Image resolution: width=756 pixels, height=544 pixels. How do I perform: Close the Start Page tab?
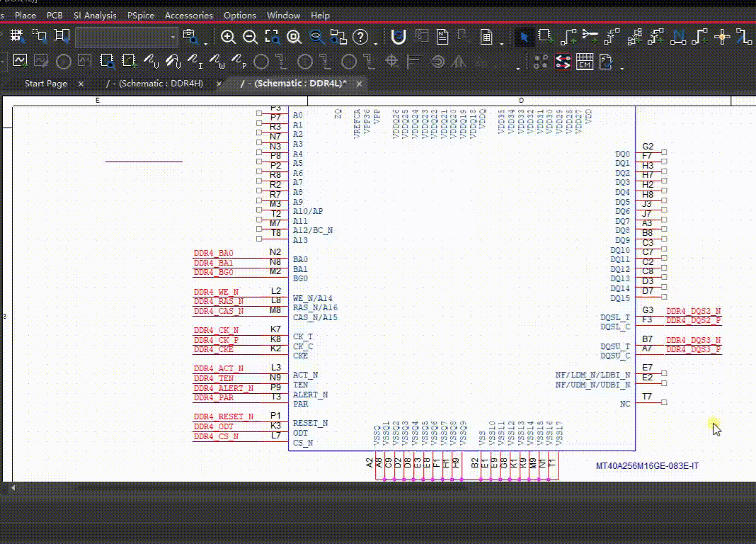coord(81,84)
